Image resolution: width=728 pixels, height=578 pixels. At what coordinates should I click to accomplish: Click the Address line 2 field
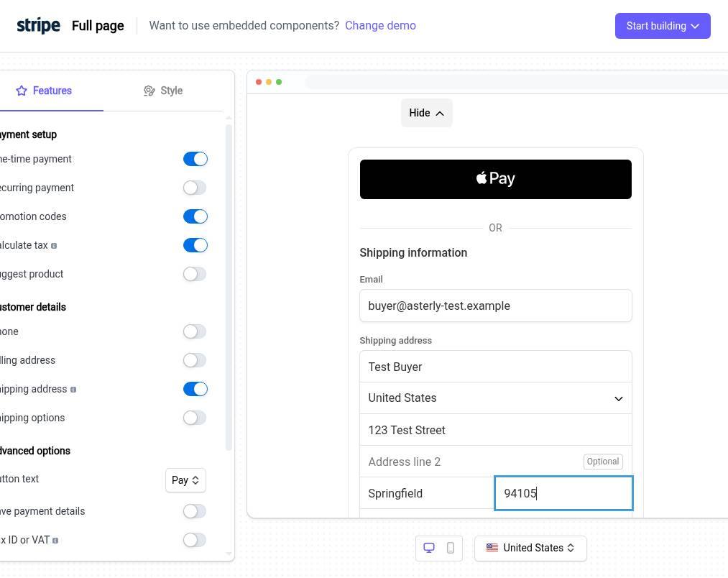tap(495, 462)
